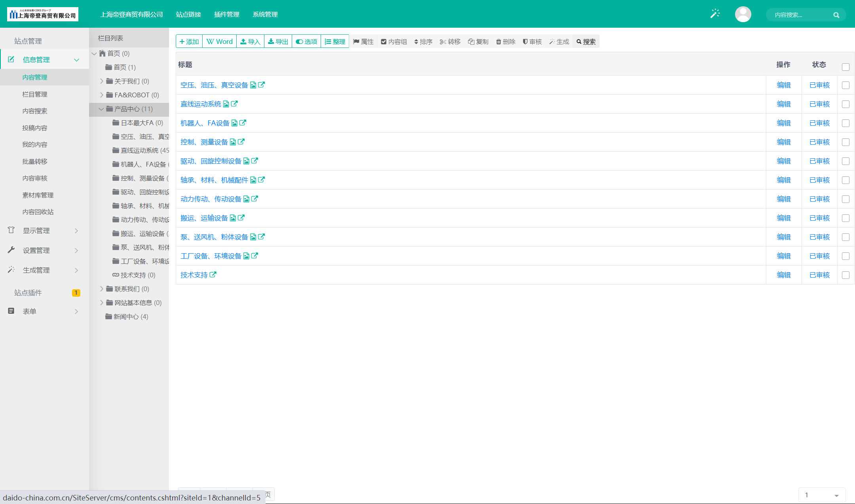The width and height of the screenshot is (855, 504).
Task: Click the 搜索 toolbar button
Action: pos(586,42)
